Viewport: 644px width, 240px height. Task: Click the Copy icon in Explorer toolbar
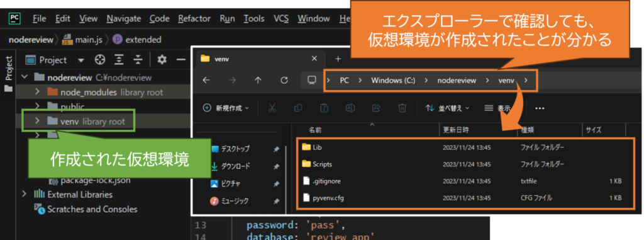(298, 108)
